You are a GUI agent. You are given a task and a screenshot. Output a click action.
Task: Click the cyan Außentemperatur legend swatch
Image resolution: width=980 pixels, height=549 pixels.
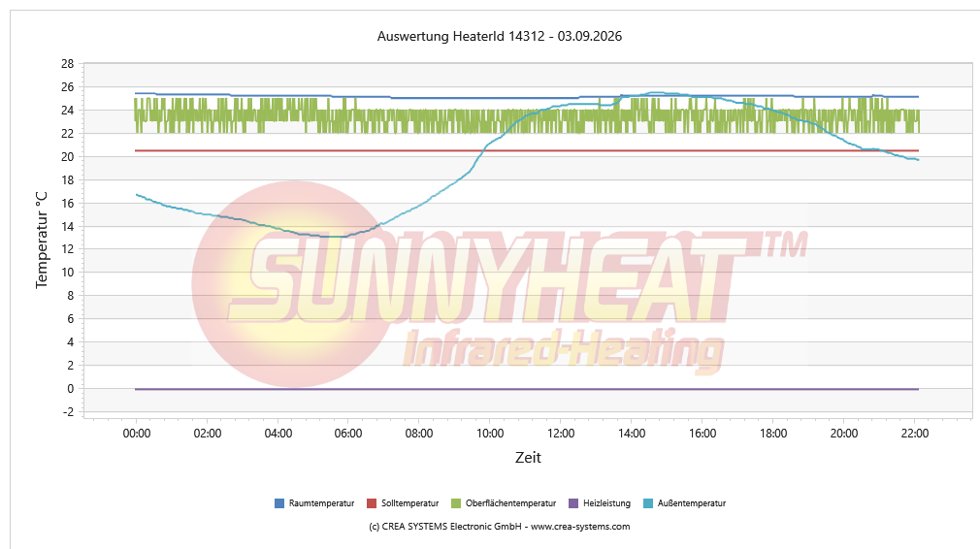(648, 503)
